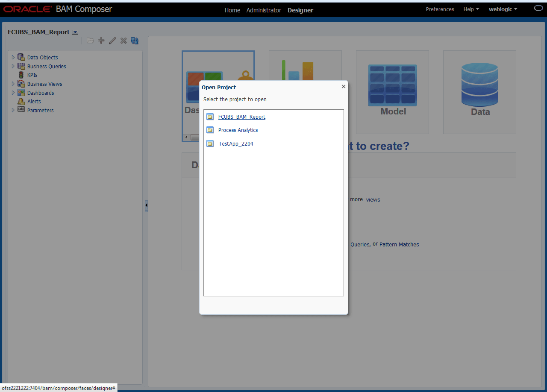Open the TestApp_2204 project
This screenshot has width=547, height=392.
(236, 144)
